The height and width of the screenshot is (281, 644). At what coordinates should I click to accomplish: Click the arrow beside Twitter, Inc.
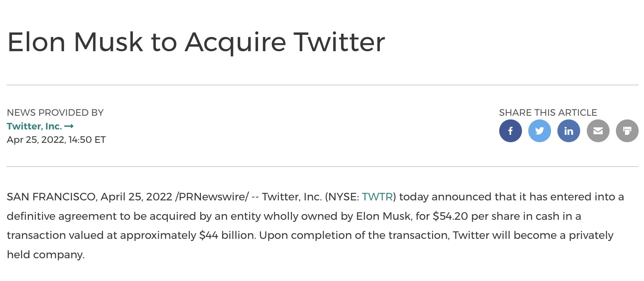point(69,126)
